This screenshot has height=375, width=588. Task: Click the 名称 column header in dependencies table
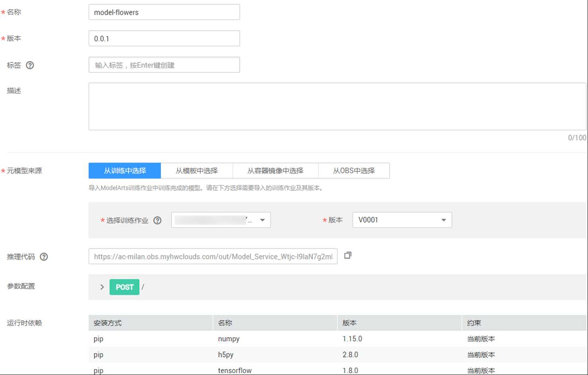pos(275,323)
